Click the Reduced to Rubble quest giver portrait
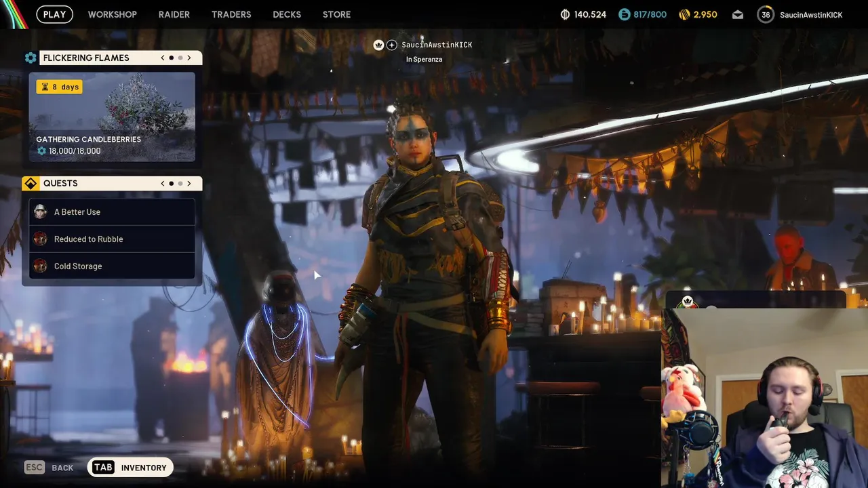 pyautogui.click(x=40, y=239)
